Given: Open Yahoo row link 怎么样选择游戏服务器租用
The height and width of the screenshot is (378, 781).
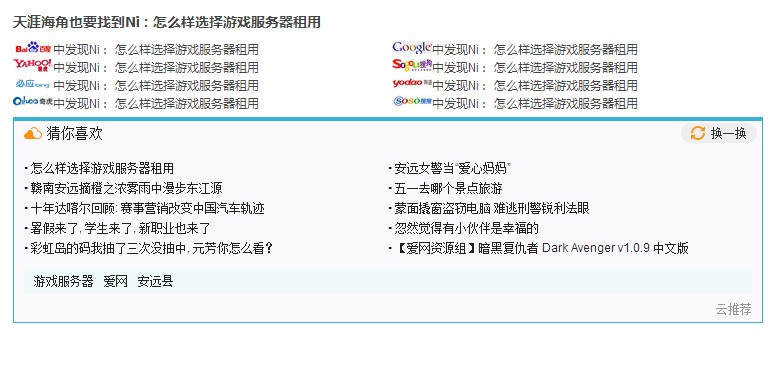Looking at the screenshot, I should tap(187, 67).
